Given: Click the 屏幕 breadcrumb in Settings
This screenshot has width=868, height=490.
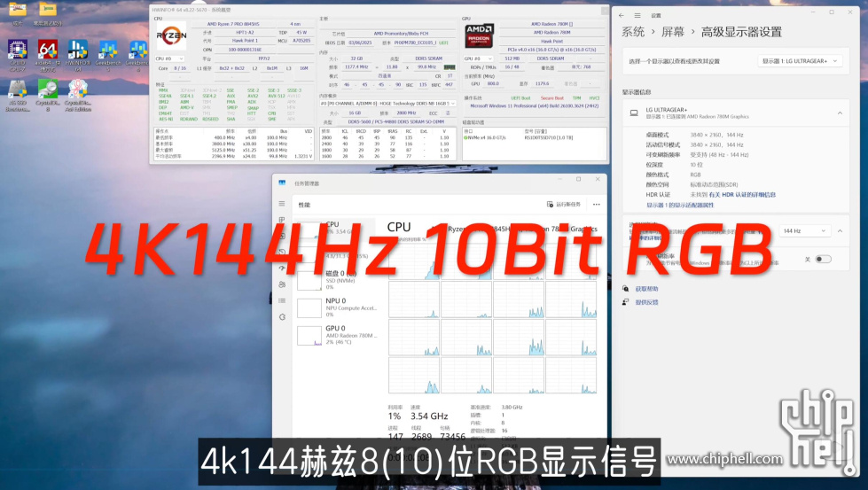Looking at the screenshot, I should [673, 32].
